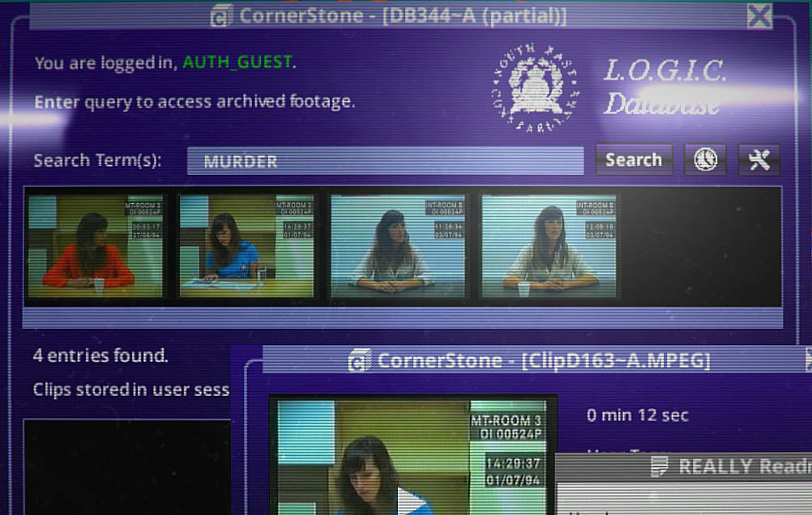The width and height of the screenshot is (812, 515).
Task: Select the CornerStone ClipD163-A.MPEG title bar
Action: click(537, 360)
